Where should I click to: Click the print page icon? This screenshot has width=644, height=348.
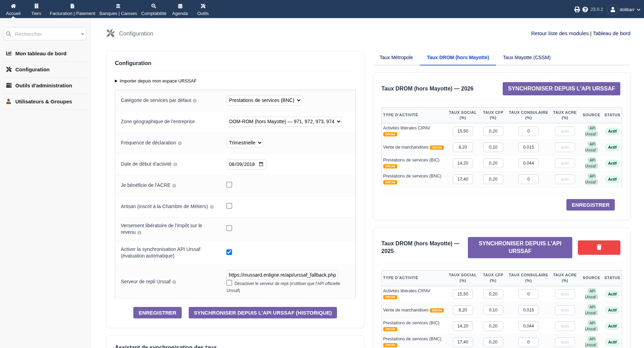pyautogui.click(x=577, y=9)
